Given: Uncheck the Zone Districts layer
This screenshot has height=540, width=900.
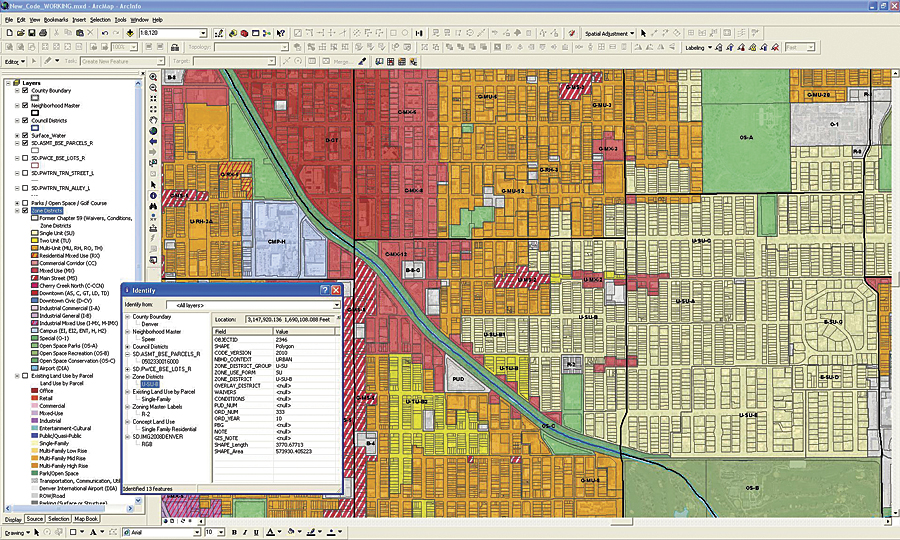Looking at the screenshot, I should pyautogui.click(x=25, y=211).
